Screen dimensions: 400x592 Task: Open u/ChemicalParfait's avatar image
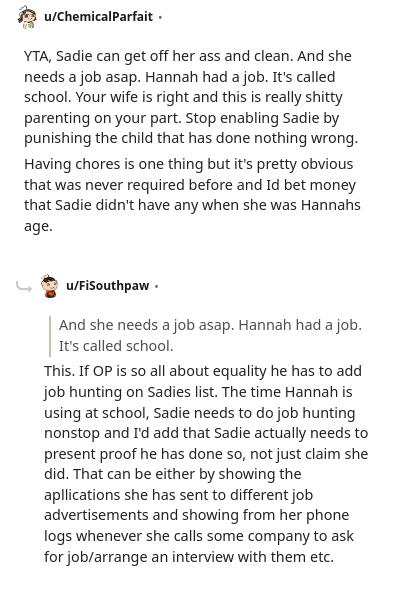coord(27,17)
